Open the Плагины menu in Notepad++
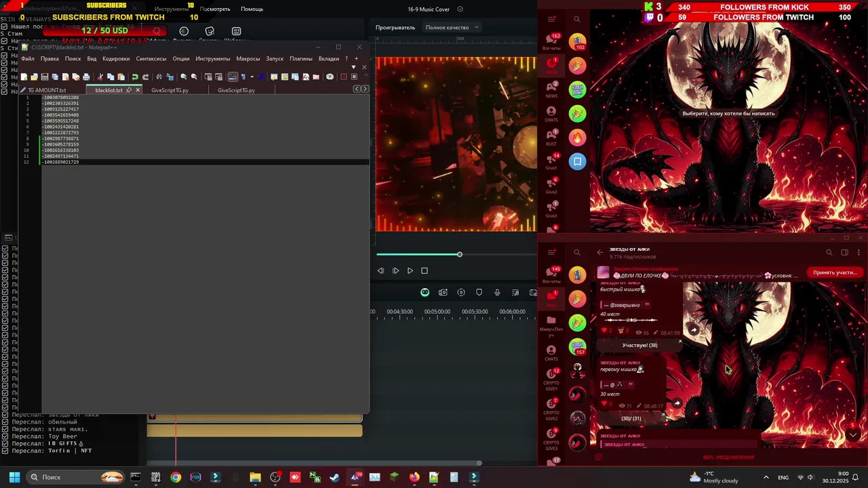868x488 pixels. click(x=301, y=59)
